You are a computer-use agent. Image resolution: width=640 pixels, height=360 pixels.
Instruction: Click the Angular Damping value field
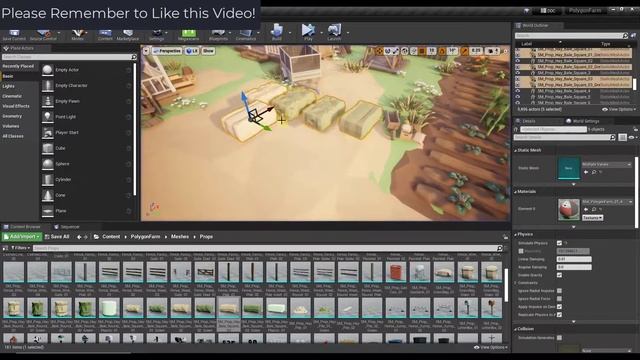click(574, 267)
